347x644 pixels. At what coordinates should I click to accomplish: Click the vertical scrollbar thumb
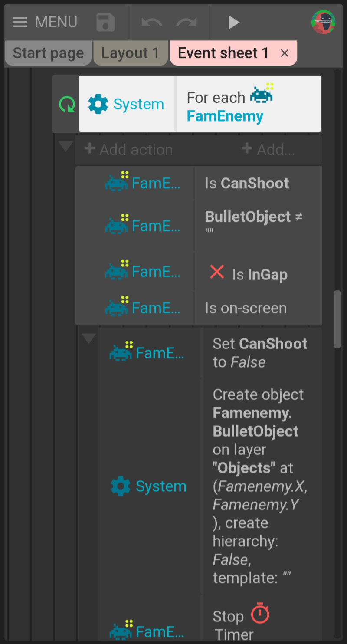337,319
